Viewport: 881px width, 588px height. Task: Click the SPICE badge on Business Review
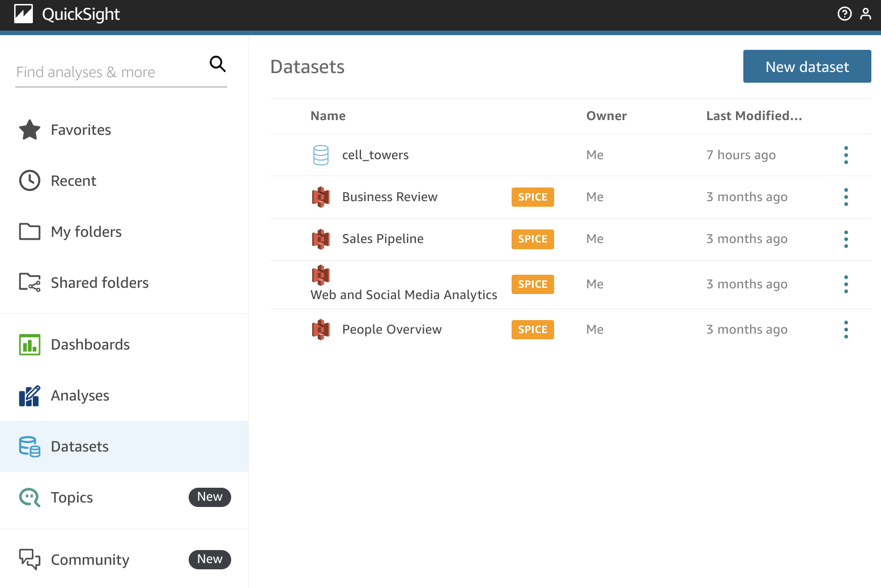coord(533,197)
